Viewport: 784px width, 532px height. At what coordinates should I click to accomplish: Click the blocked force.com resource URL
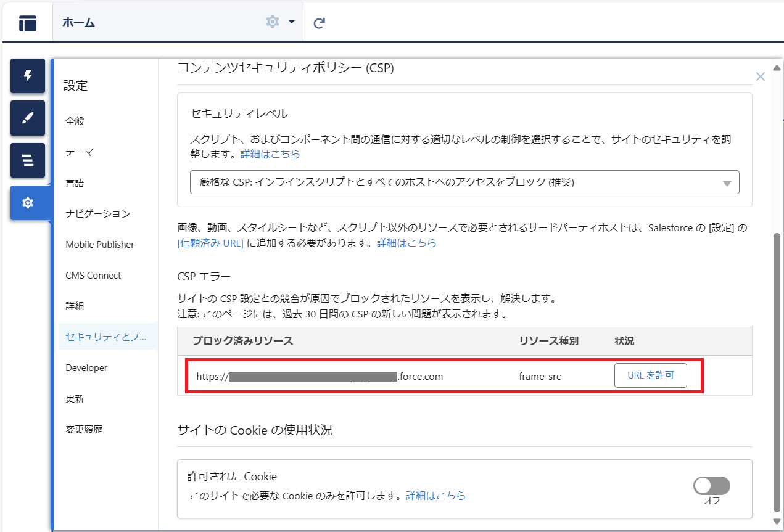[320, 376]
